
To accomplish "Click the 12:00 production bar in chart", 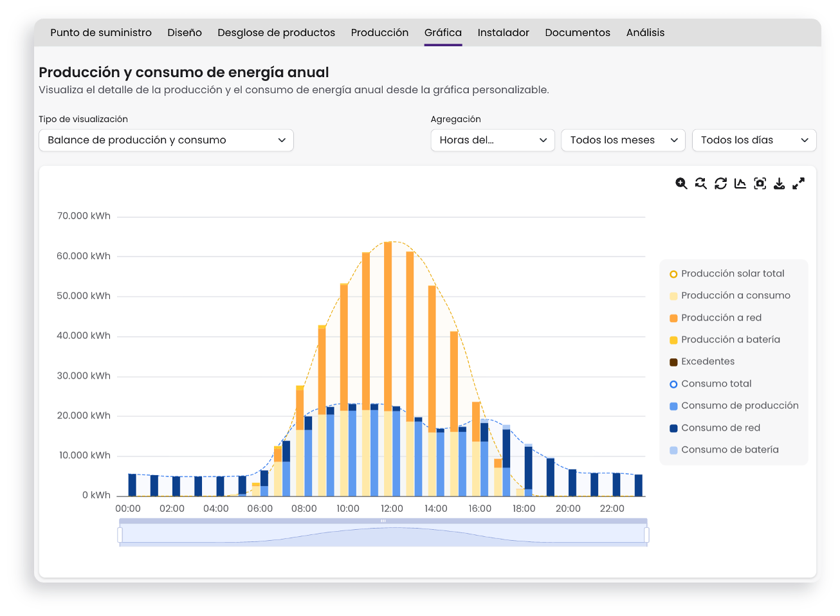I will [388, 368].
